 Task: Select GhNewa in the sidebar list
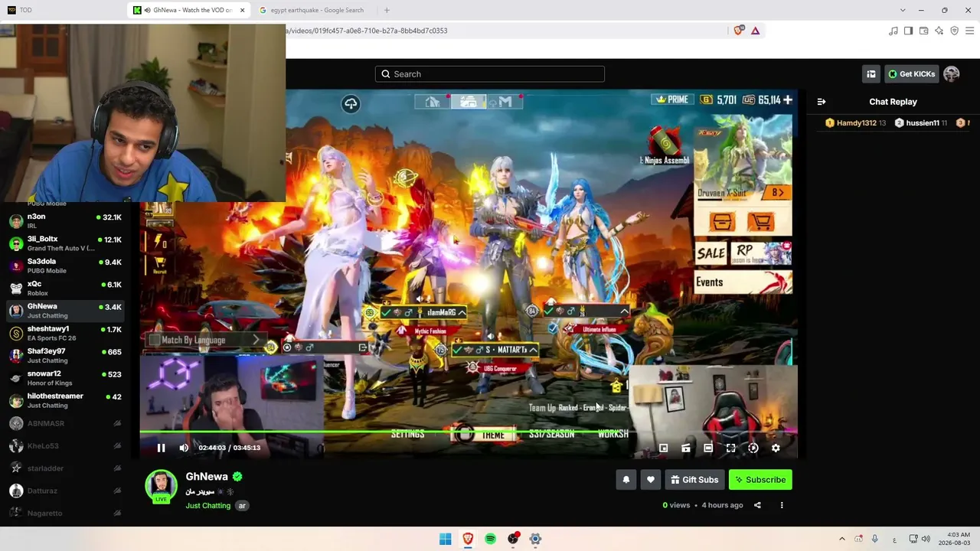tap(65, 311)
